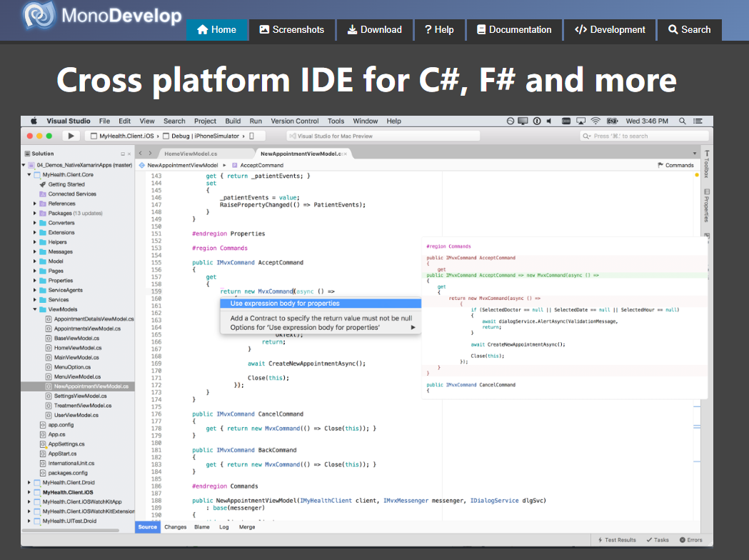
Task: Open the NewAppointmentViewModel breadcrumb selector
Action: (x=179, y=165)
